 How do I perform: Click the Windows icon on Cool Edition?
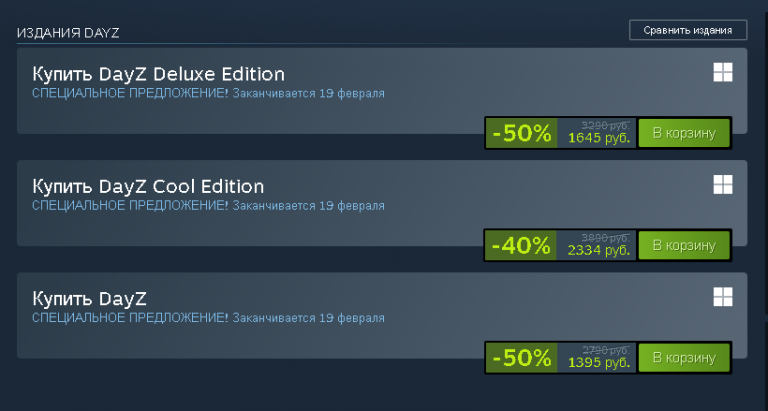coord(723,185)
